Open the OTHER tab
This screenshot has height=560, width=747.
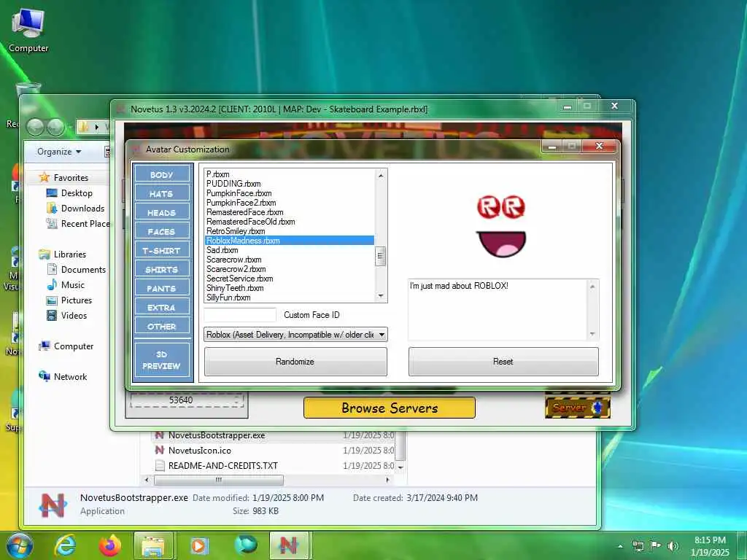pos(162,327)
